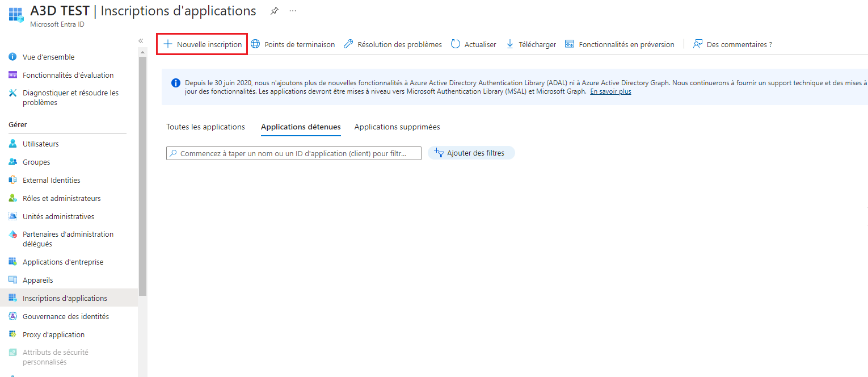The width and height of the screenshot is (868, 377).
Task: Click Ajouter des filtres button
Action: [471, 153]
